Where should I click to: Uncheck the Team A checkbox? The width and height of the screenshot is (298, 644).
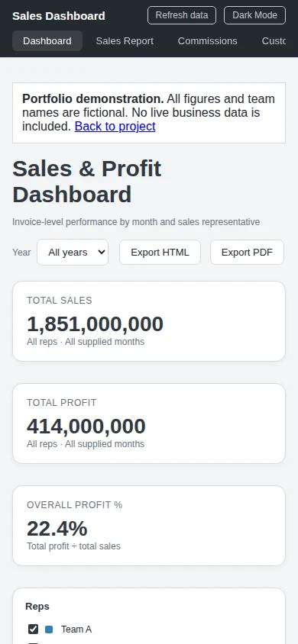pos(34,630)
